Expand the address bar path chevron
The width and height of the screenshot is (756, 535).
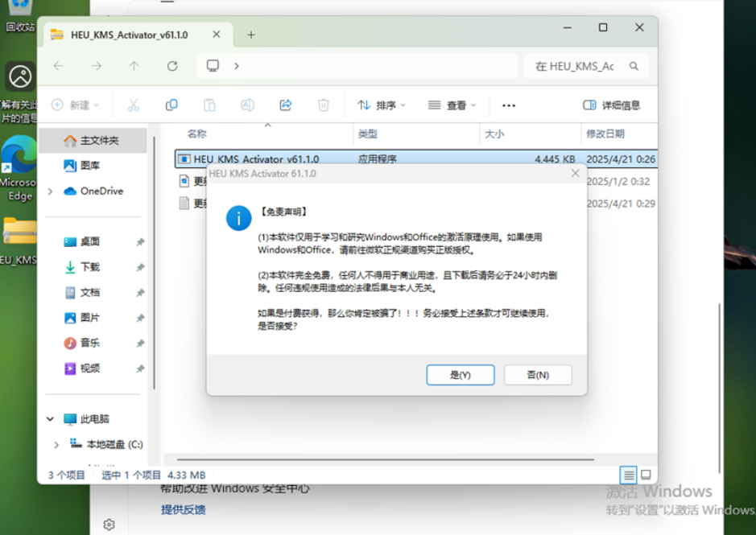click(x=236, y=66)
